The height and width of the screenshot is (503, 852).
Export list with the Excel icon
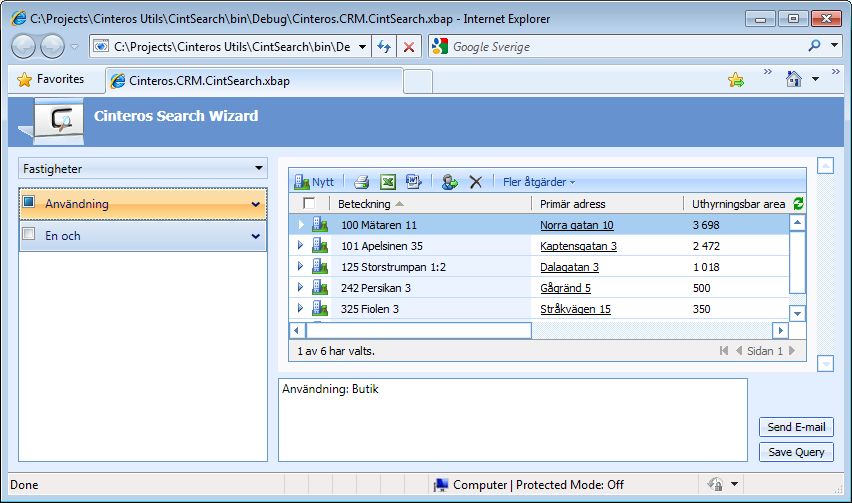[387, 182]
